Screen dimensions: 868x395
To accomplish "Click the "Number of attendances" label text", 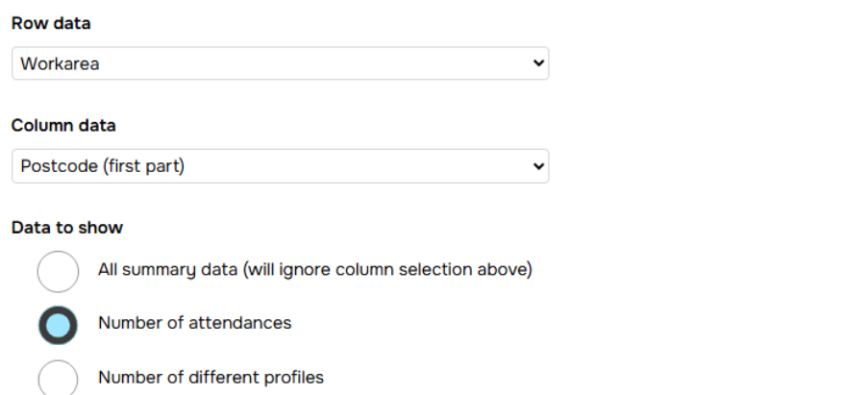I will (194, 323).
